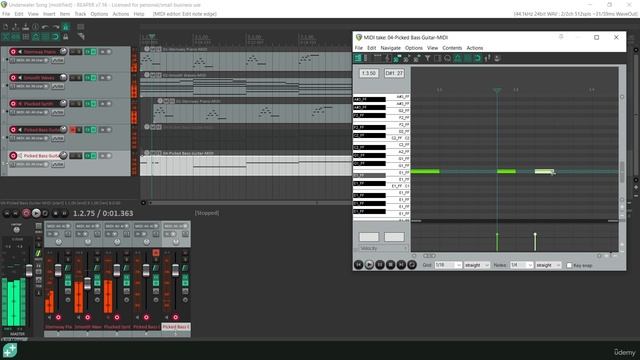
Task: Open the Help menu in REAPER
Action: [x=139, y=14]
